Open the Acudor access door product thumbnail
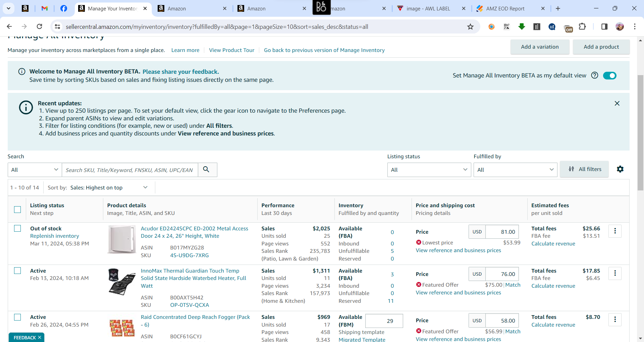The width and height of the screenshot is (644, 342). point(121,239)
